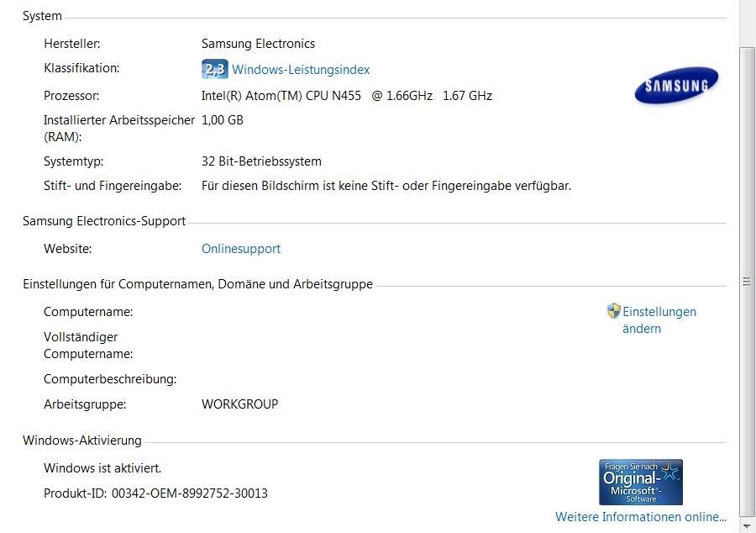Click the Arbeitsgruppe label
756x533 pixels.
click(85, 404)
